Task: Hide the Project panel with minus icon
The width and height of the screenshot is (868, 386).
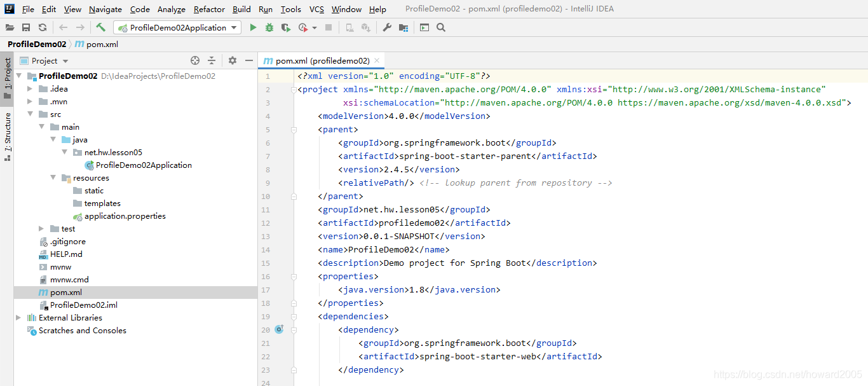Action: coord(249,60)
